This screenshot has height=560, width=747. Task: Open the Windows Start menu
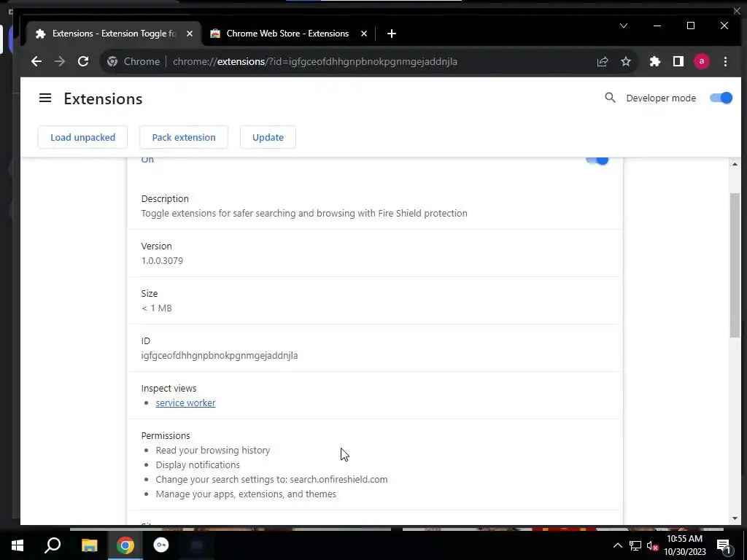tap(18, 545)
